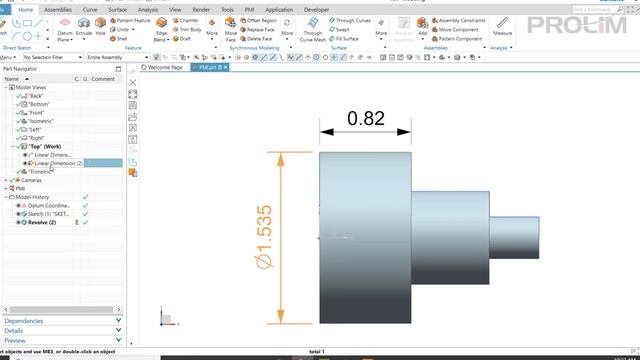Open the Curve ribbon tab
This screenshot has width=640, height=360.
click(90, 9)
